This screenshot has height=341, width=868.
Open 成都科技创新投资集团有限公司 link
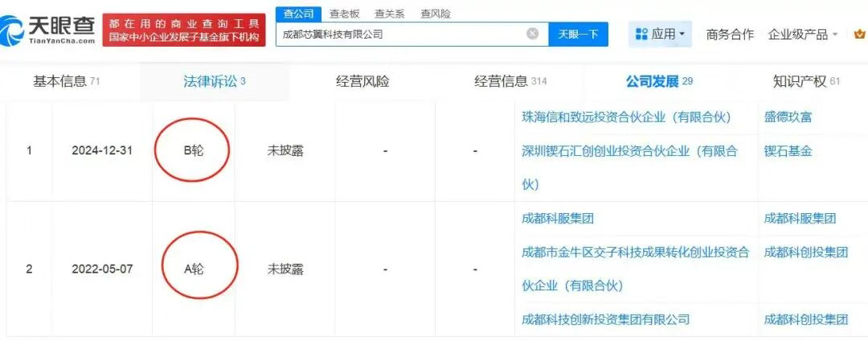click(606, 319)
